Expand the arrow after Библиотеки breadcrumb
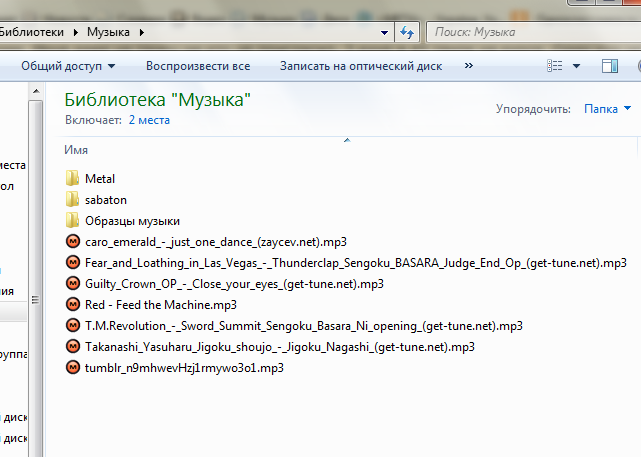641x457 pixels. 76,32
